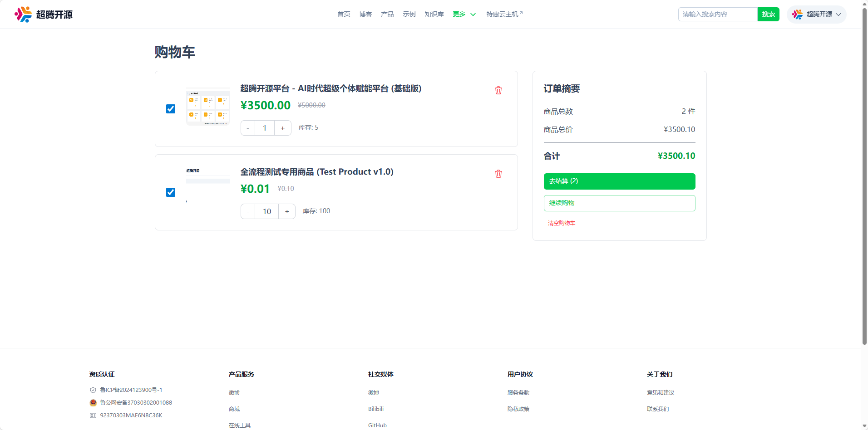Expand the account menu chevron top right
868x430 pixels.
(x=839, y=14)
